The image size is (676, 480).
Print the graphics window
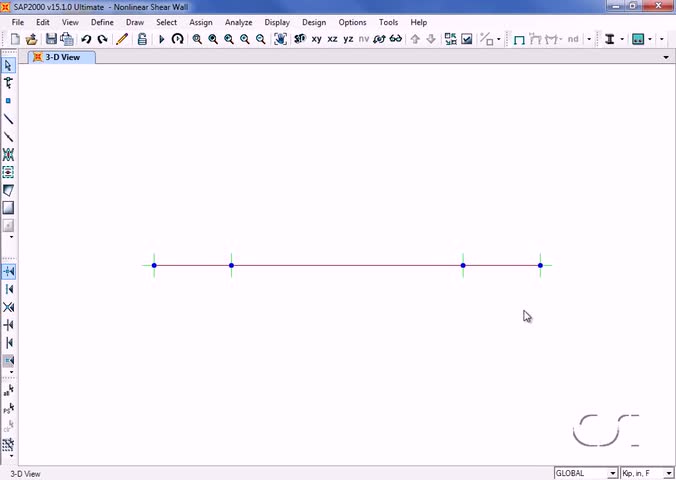pyautogui.click(x=67, y=39)
